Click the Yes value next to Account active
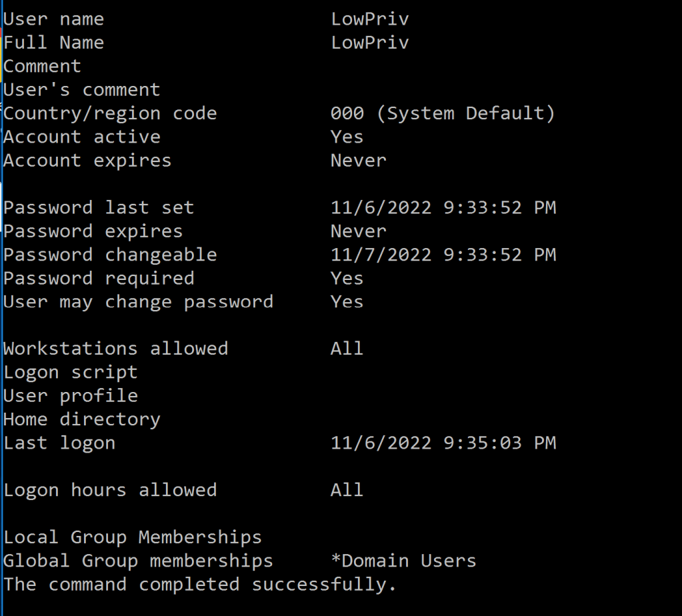Image resolution: width=682 pixels, height=616 pixels. click(x=347, y=137)
